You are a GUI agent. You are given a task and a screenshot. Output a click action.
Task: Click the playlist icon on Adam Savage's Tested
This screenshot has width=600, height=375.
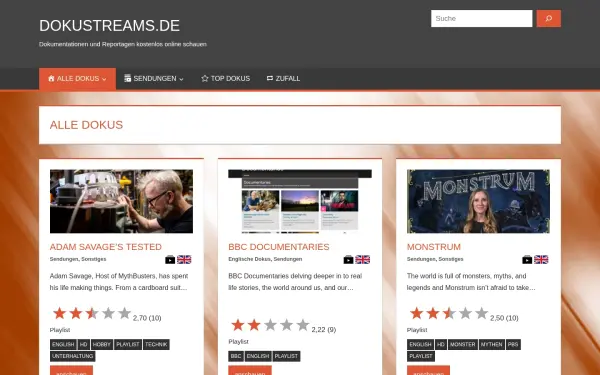(170, 259)
